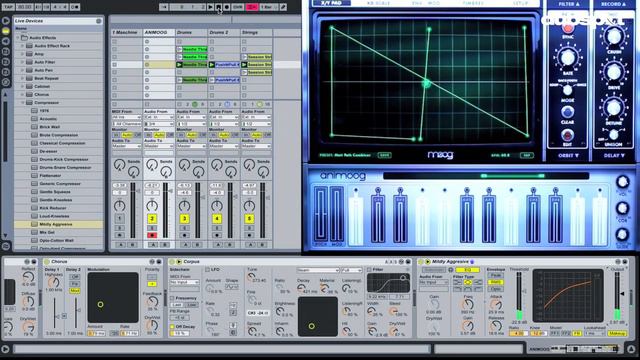640x360 pixels.
Task: Click the blue CLEAR button in Animoog
Action: tap(567, 111)
